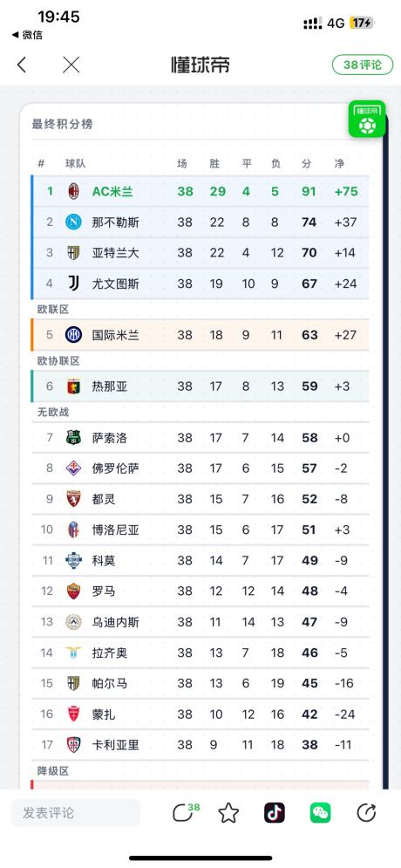Return to 微信 via status bar link
Viewport: 401px width, 868px height.
[x=27, y=35]
